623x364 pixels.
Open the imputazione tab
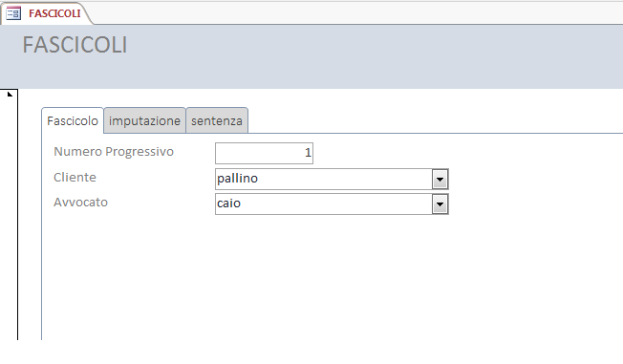pos(144,120)
